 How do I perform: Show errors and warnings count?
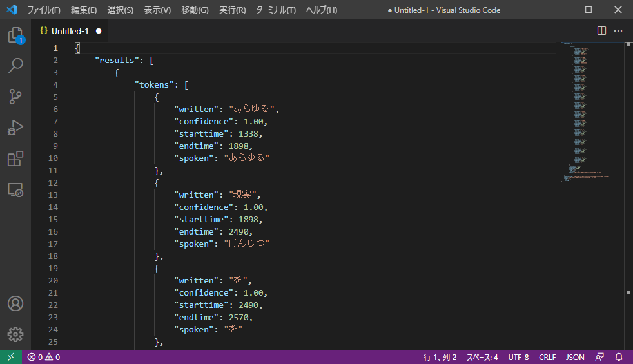(44, 357)
